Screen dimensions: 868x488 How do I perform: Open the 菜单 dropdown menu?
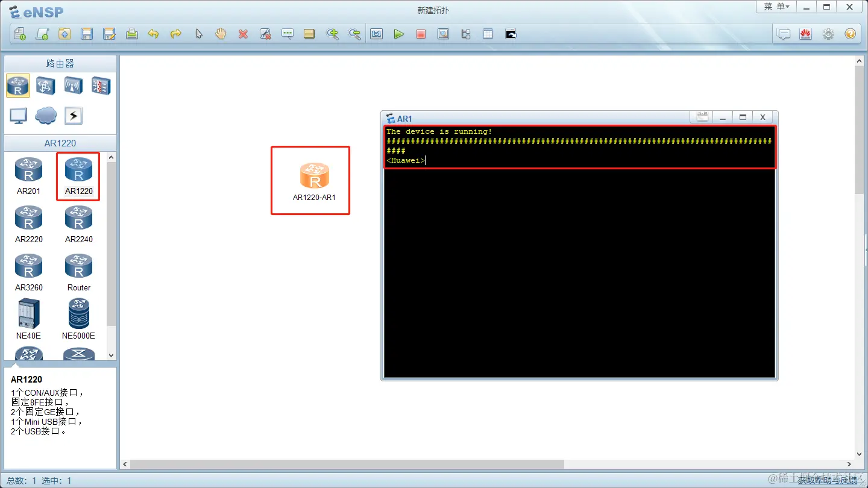(x=776, y=7)
